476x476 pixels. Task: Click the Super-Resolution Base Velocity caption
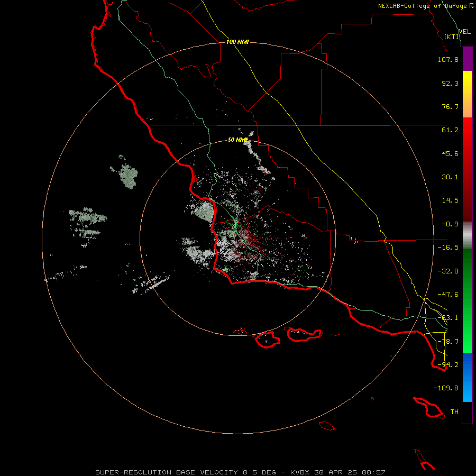click(x=240, y=472)
